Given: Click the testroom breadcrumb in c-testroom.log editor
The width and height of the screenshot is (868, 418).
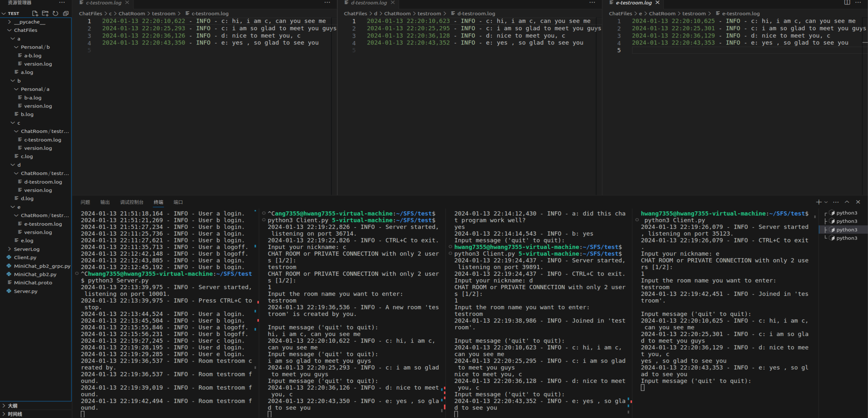Looking at the screenshot, I should pyautogui.click(x=163, y=14).
